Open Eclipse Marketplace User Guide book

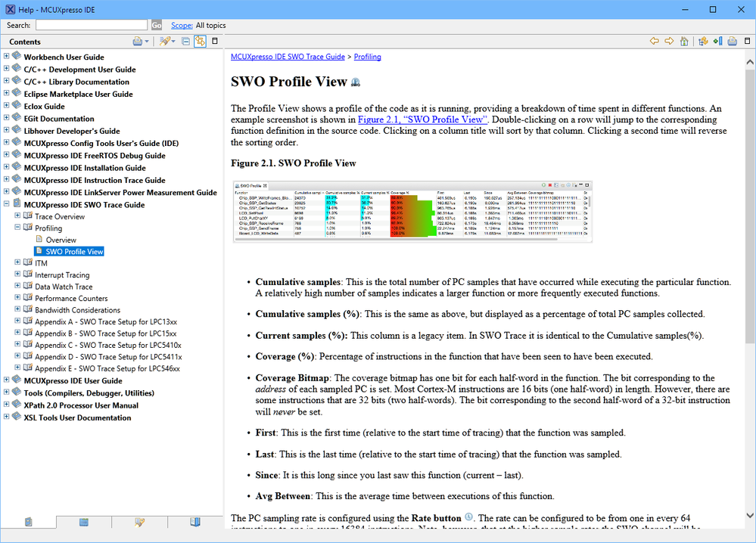click(x=78, y=95)
